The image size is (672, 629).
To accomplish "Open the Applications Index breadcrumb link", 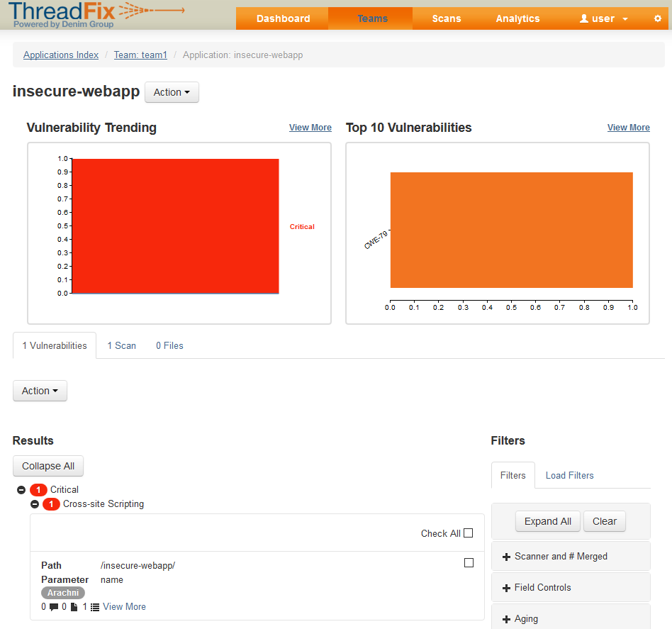I will point(61,55).
